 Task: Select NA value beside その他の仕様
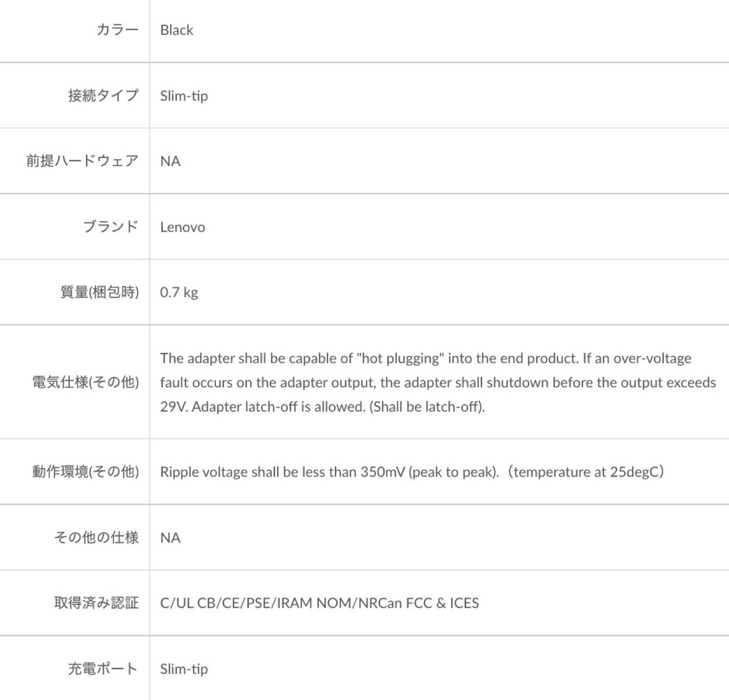point(170,538)
